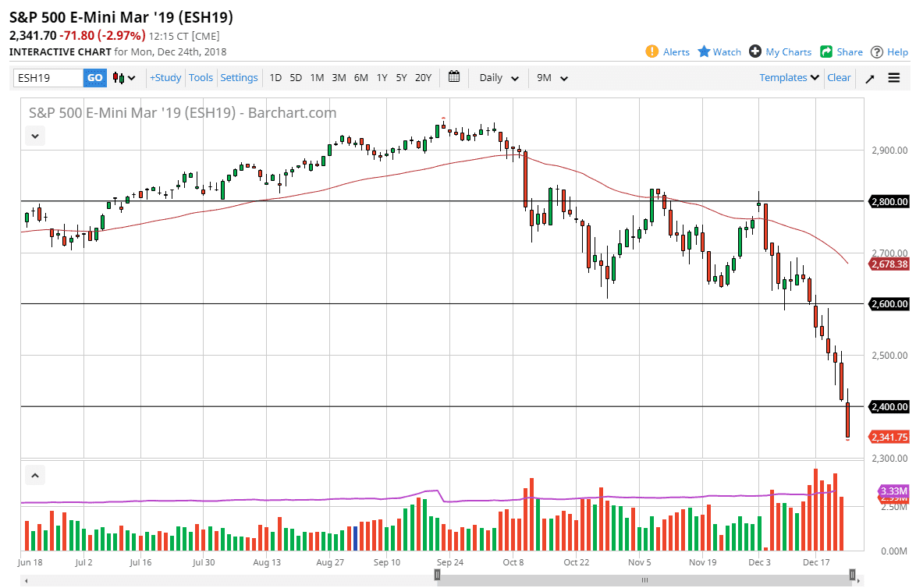Collapse the volume pane
The image size is (916, 588).
(x=35, y=475)
